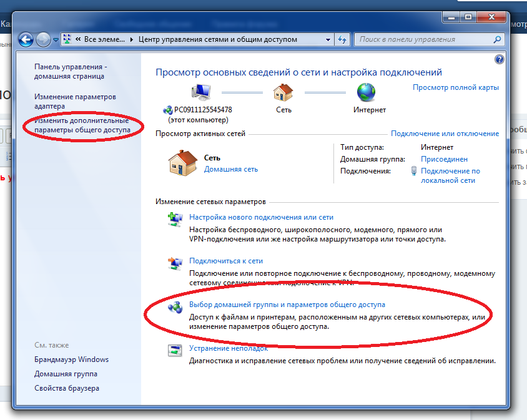Image resolution: width=527 pixels, height=420 pixels.
Task: Open "Настройка нового подключения или сети"
Action: coord(261,217)
